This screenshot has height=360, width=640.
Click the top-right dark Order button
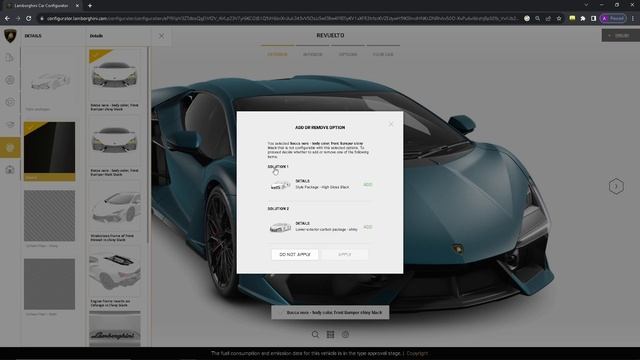coord(620,36)
